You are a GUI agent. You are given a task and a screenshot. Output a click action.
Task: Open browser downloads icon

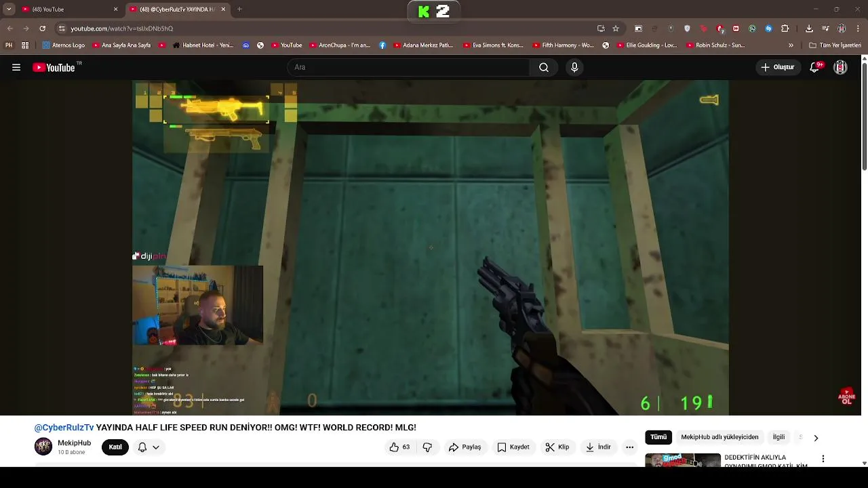809,28
